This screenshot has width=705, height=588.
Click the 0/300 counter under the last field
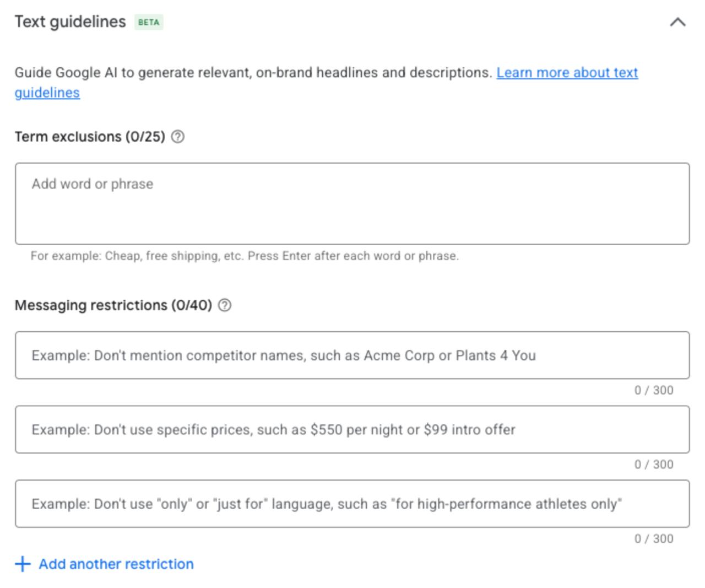pos(654,539)
